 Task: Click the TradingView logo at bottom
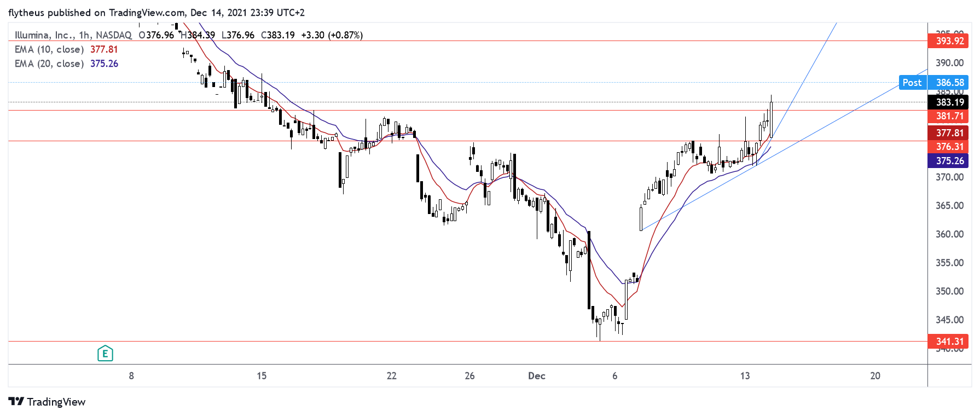tap(47, 402)
